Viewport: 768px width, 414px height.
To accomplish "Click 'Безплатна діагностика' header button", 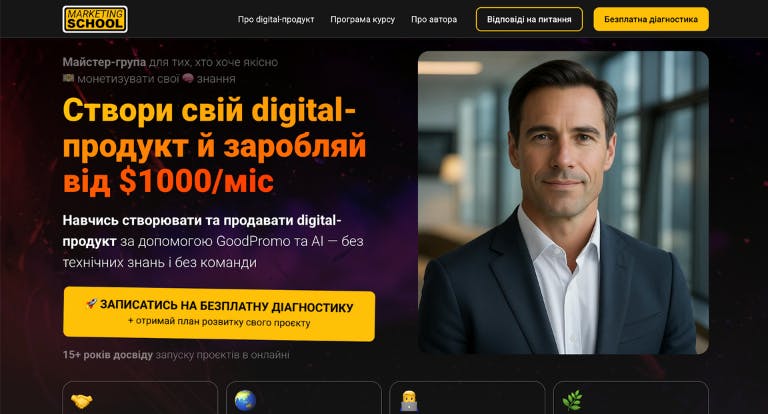I will 651,20.
